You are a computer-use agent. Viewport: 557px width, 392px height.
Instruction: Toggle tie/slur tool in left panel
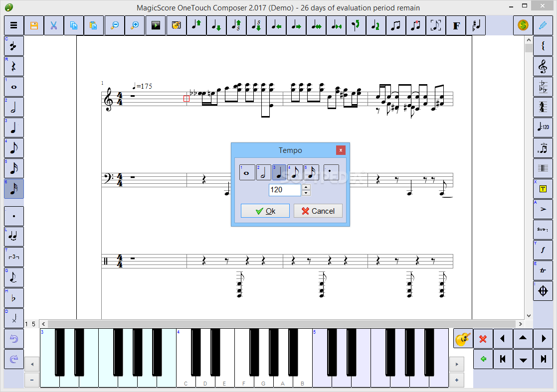coord(14,237)
